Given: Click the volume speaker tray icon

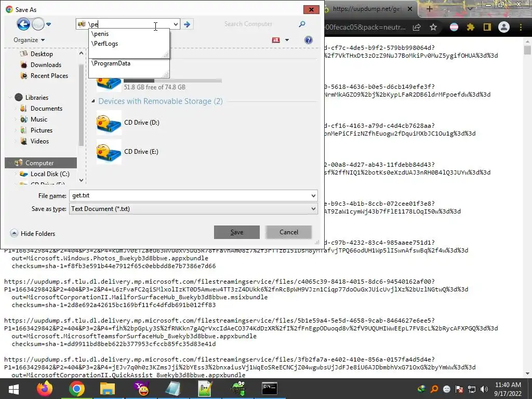Looking at the screenshot, I should [485, 389].
